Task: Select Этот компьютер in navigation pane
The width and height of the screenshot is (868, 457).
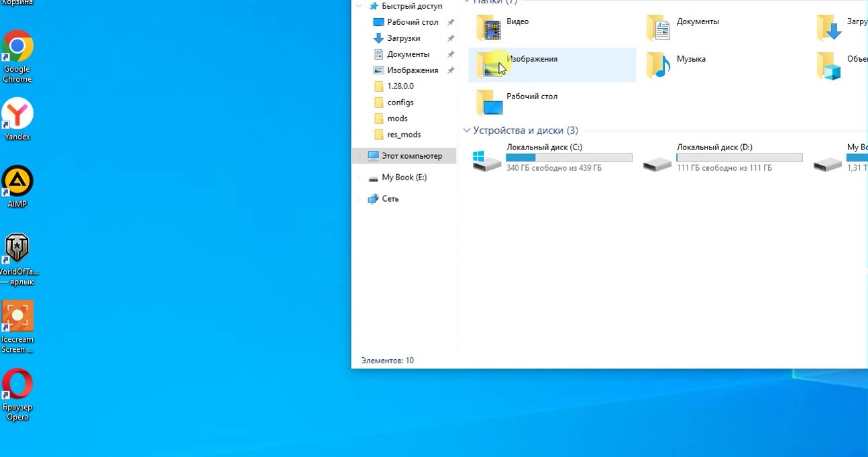Action: click(411, 156)
